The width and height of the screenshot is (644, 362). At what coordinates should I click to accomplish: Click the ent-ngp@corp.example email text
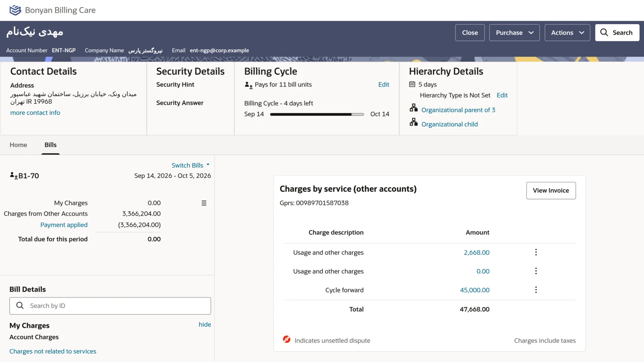click(x=219, y=51)
